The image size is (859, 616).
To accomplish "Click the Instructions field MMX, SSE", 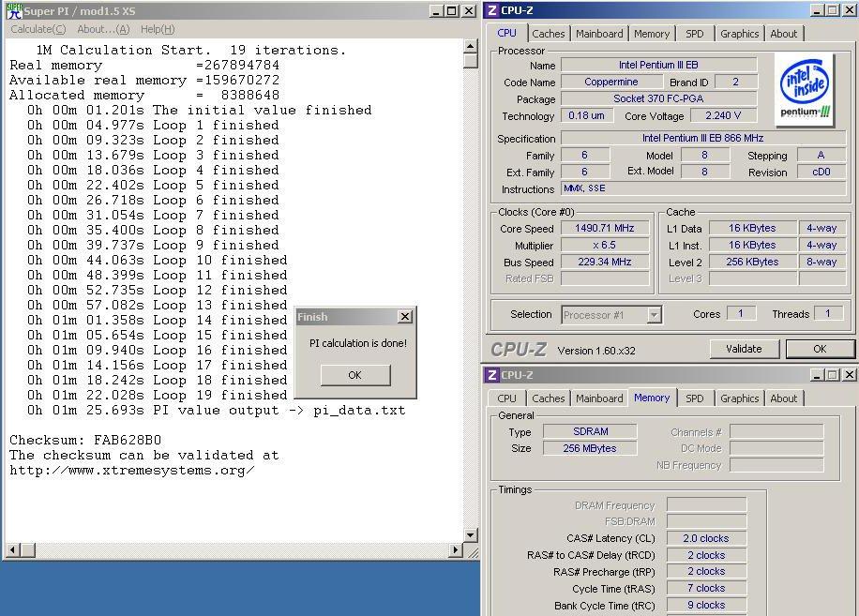I will 703,188.
